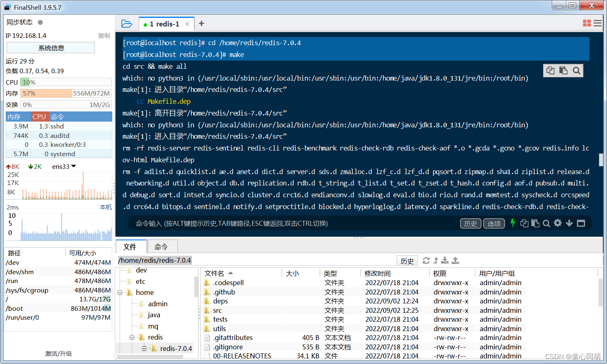
Task: Click the scroll-to-bottom down arrow icon
Action: pyautogui.click(x=569, y=223)
